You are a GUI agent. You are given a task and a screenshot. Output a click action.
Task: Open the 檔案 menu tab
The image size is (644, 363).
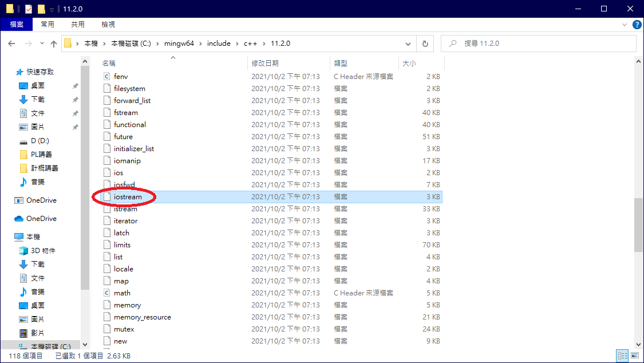click(x=17, y=25)
